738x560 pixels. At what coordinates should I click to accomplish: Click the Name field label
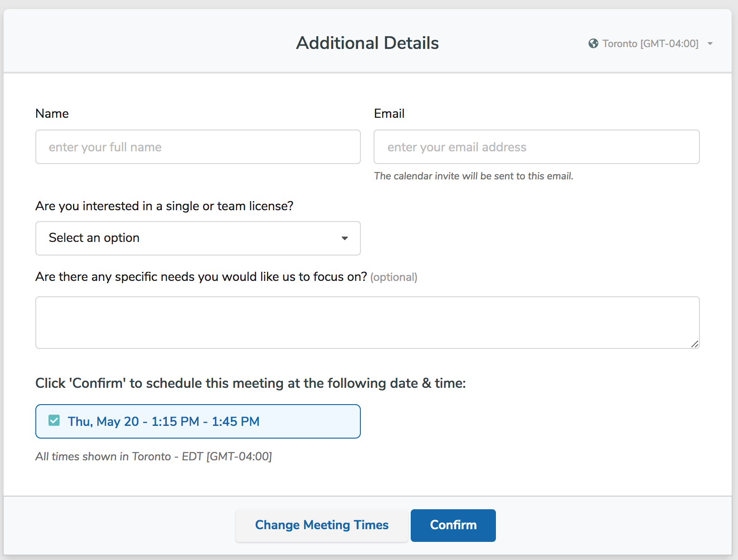click(x=52, y=114)
